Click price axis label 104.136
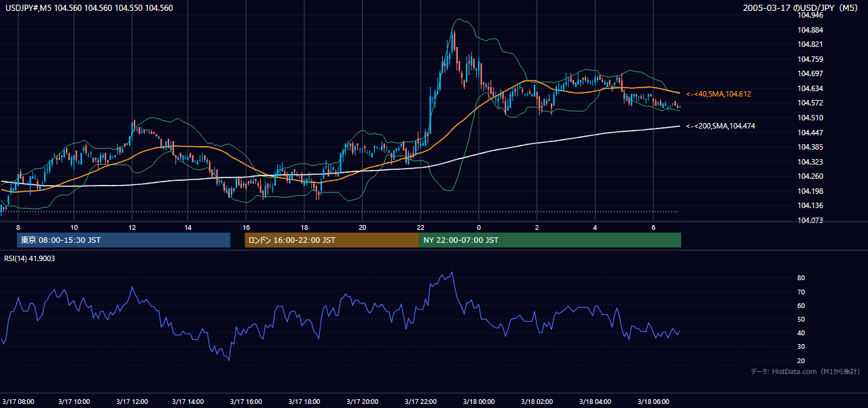868x408 pixels. 810,205
